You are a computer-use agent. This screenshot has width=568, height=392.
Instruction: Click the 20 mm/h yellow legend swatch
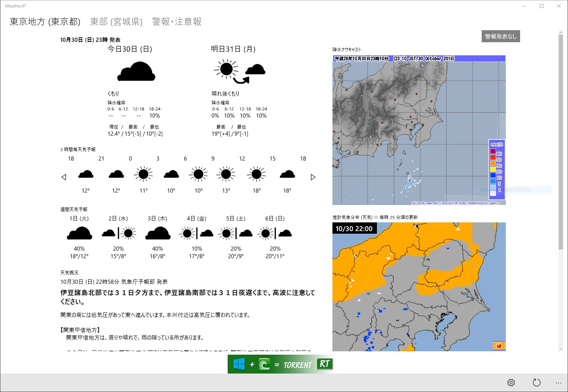point(493,169)
